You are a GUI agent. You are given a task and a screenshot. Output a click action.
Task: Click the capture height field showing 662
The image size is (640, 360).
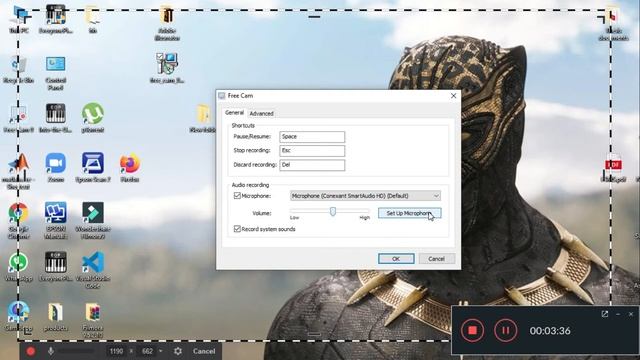tap(147, 351)
